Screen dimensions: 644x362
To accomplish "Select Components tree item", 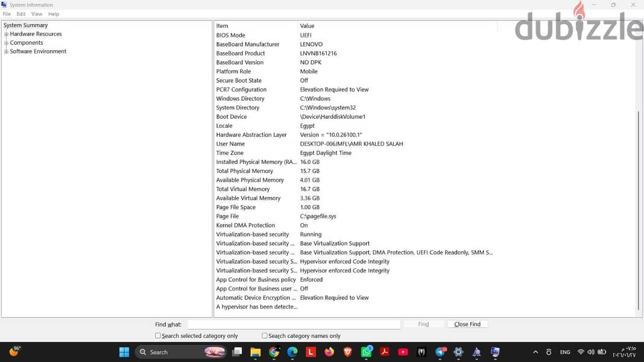I will 27,43.
